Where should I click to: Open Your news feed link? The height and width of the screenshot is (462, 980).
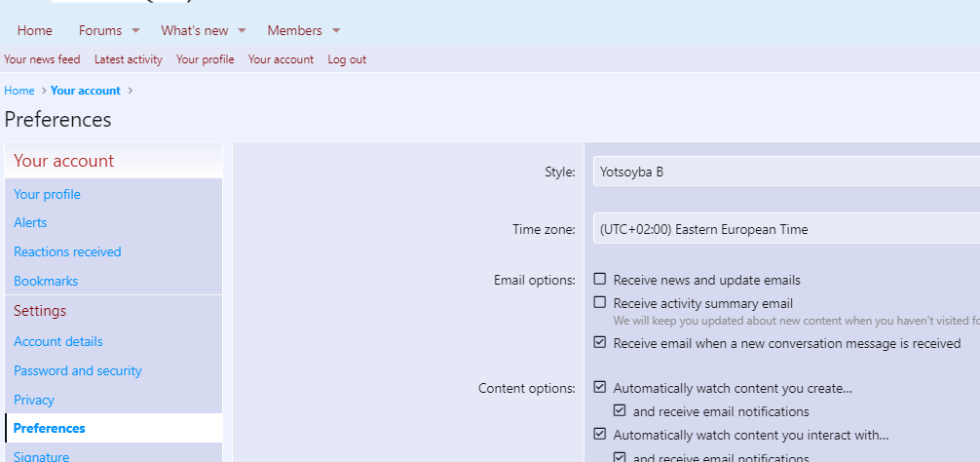tap(42, 59)
